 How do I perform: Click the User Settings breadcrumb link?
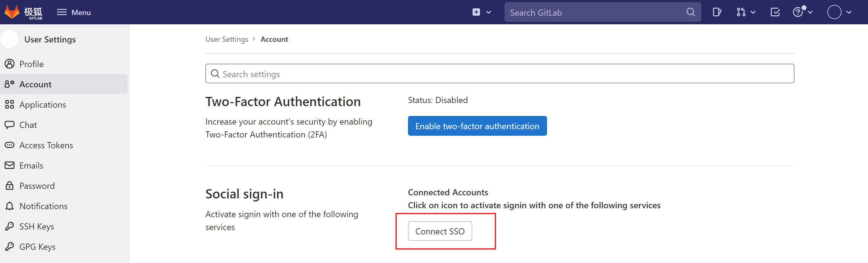[x=226, y=39]
